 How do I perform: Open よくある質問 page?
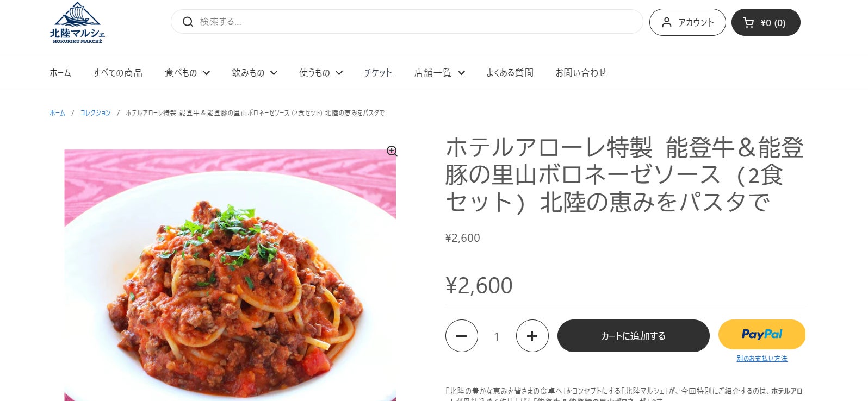click(510, 73)
